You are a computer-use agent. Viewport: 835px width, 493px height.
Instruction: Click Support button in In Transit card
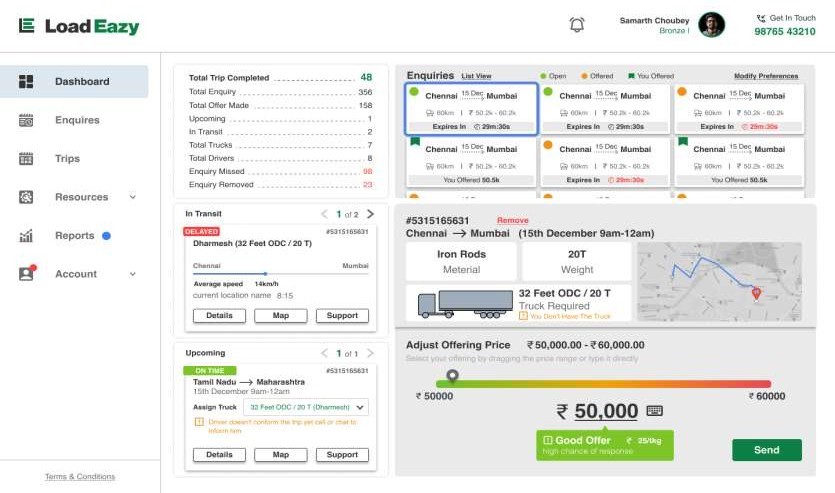point(342,316)
